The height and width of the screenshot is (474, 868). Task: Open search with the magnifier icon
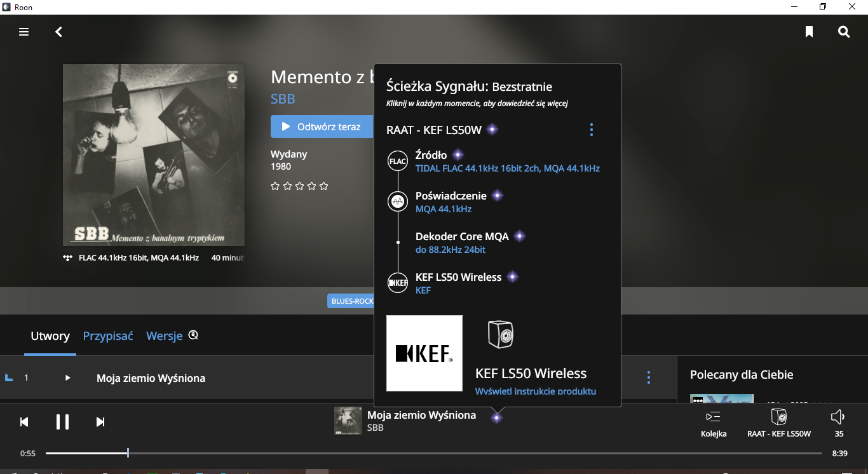point(844,32)
